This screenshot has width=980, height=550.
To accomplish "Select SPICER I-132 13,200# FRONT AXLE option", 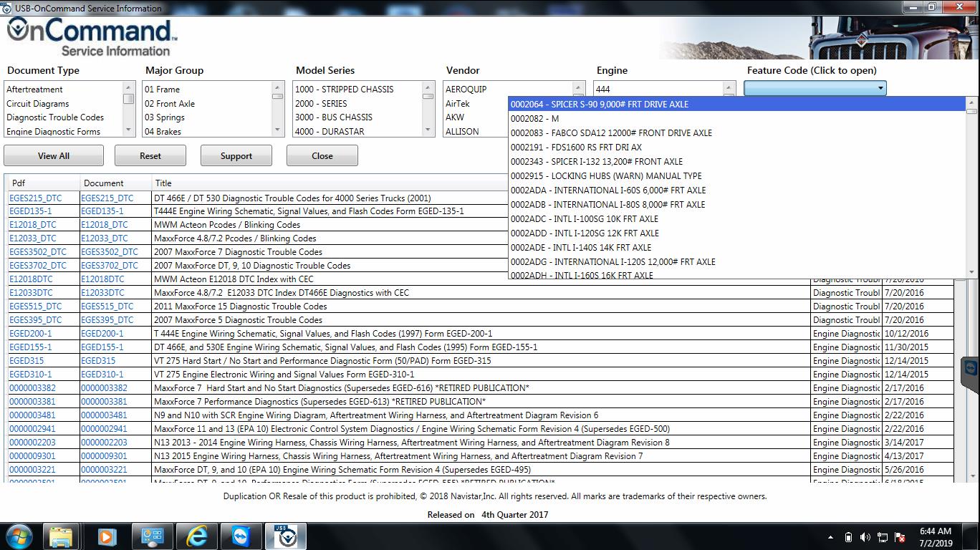I will (x=596, y=161).
